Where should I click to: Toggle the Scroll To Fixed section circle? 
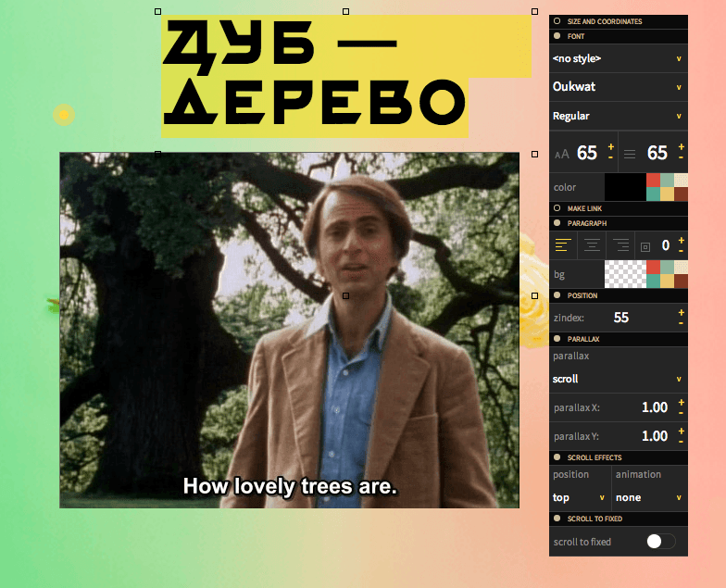pyautogui.click(x=557, y=519)
